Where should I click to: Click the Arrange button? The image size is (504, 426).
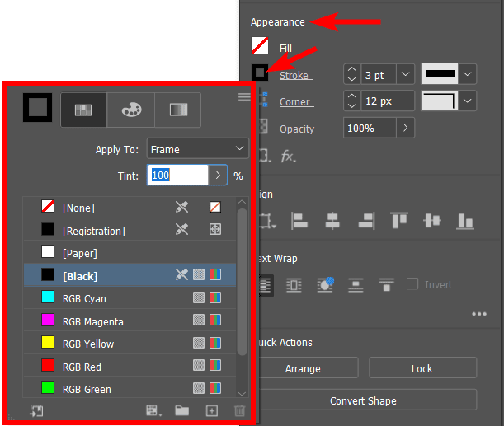302,368
